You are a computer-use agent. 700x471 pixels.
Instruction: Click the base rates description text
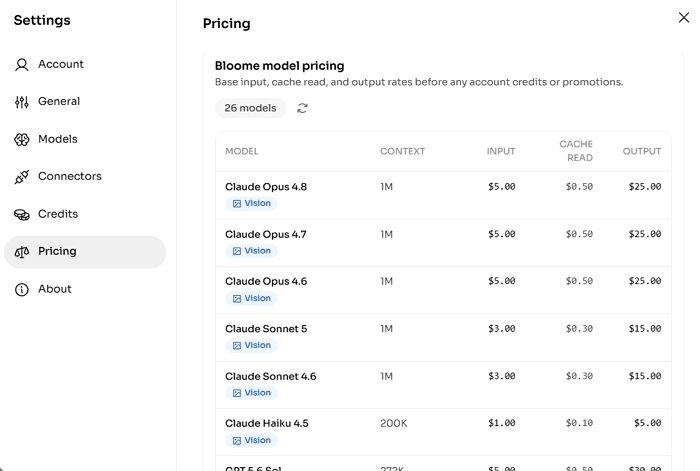pyautogui.click(x=419, y=82)
